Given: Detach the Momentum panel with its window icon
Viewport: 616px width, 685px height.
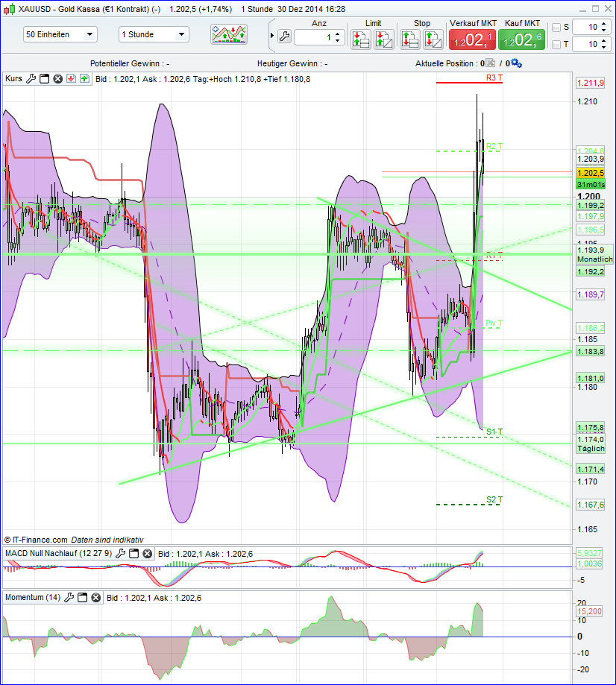Looking at the screenshot, I should [x=82, y=597].
